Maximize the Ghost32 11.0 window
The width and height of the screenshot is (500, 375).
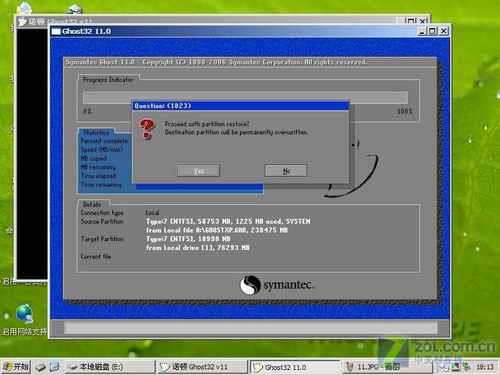(x=432, y=31)
